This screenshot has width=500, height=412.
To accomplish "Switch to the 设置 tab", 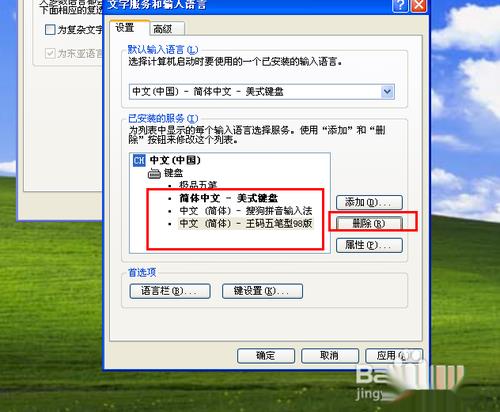I will (129, 28).
